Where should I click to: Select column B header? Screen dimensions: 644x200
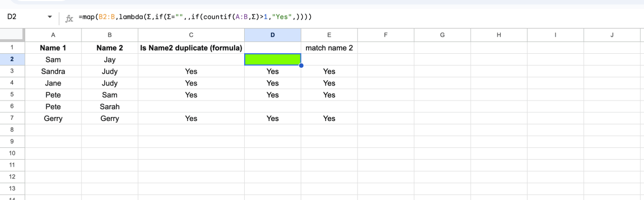click(109, 35)
